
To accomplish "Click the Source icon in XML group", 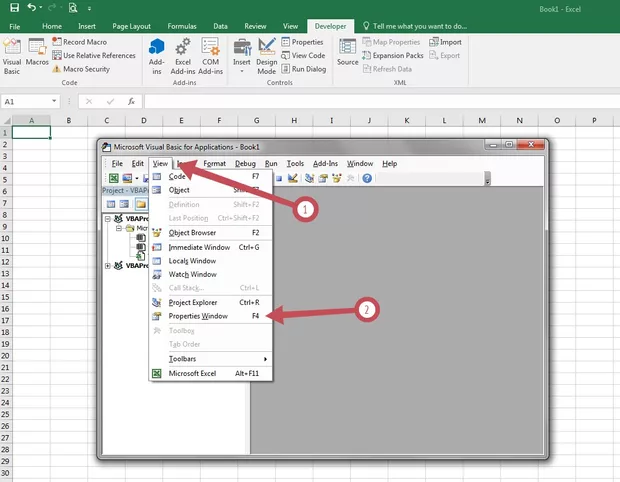I will click(x=347, y=55).
